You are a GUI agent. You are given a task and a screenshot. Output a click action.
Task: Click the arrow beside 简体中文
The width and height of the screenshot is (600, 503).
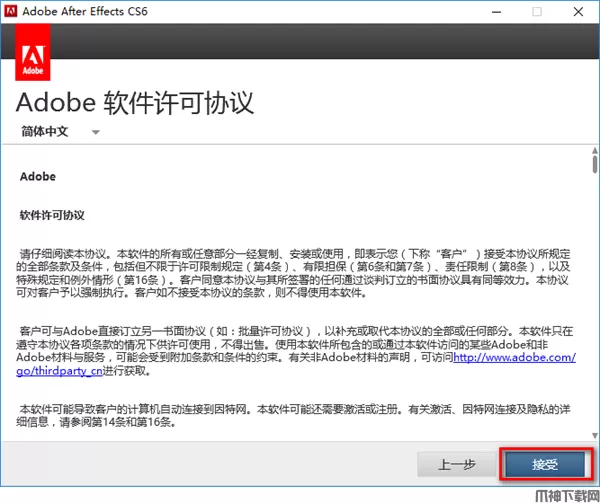(x=96, y=132)
